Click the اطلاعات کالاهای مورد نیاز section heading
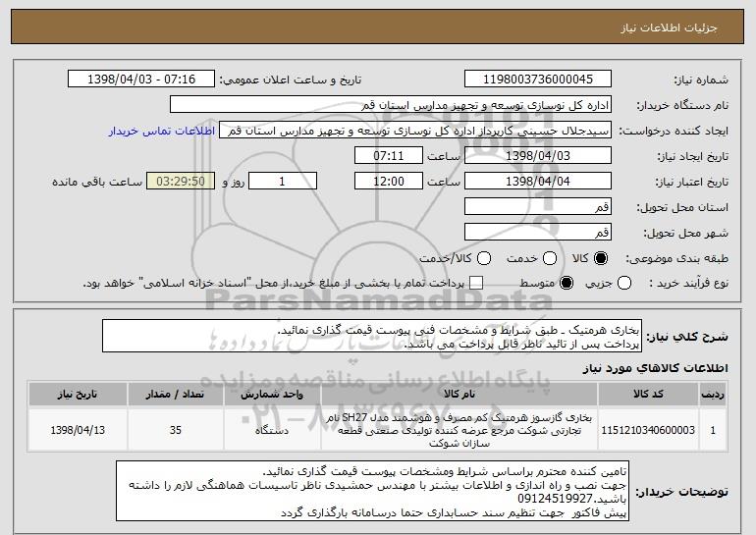 click(x=655, y=368)
